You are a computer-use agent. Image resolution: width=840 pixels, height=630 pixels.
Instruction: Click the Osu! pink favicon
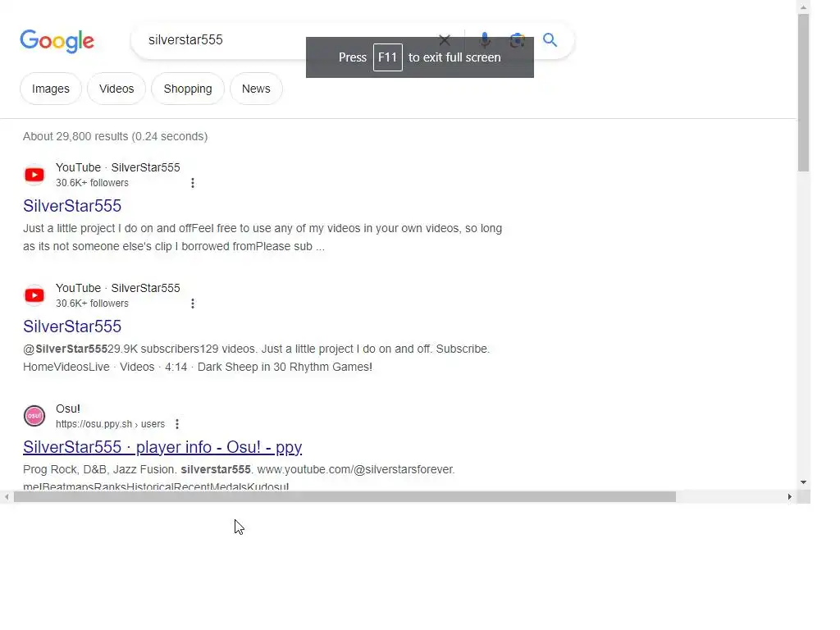pyautogui.click(x=34, y=416)
